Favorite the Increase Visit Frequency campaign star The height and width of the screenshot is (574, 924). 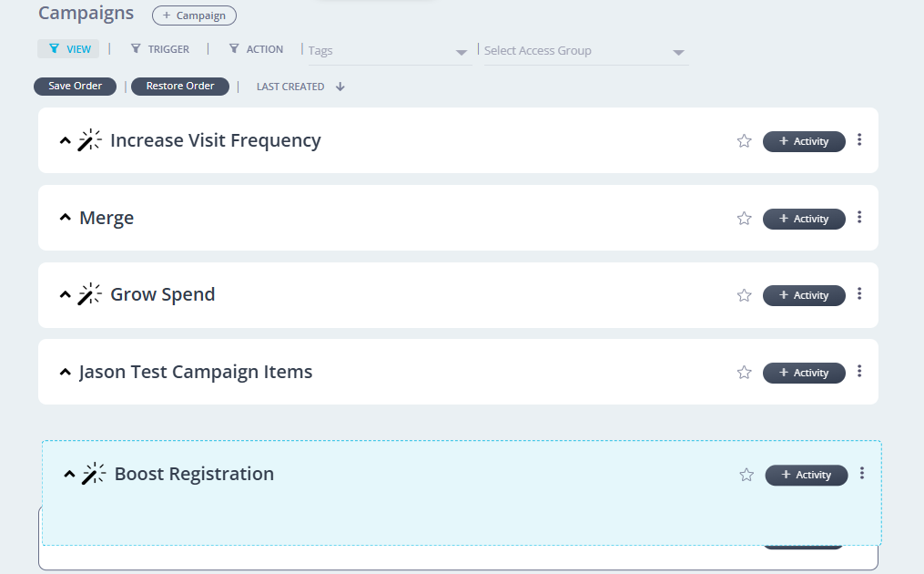[x=744, y=141]
